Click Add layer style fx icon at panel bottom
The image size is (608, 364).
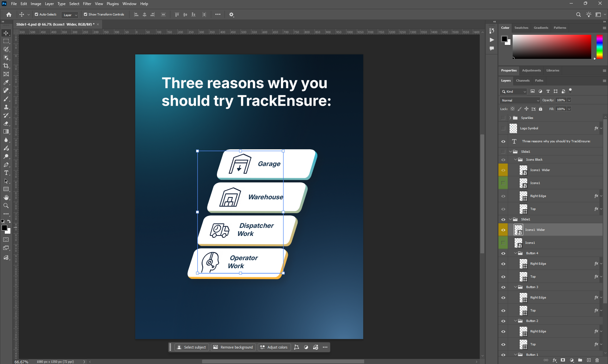click(x=554, y=360)
